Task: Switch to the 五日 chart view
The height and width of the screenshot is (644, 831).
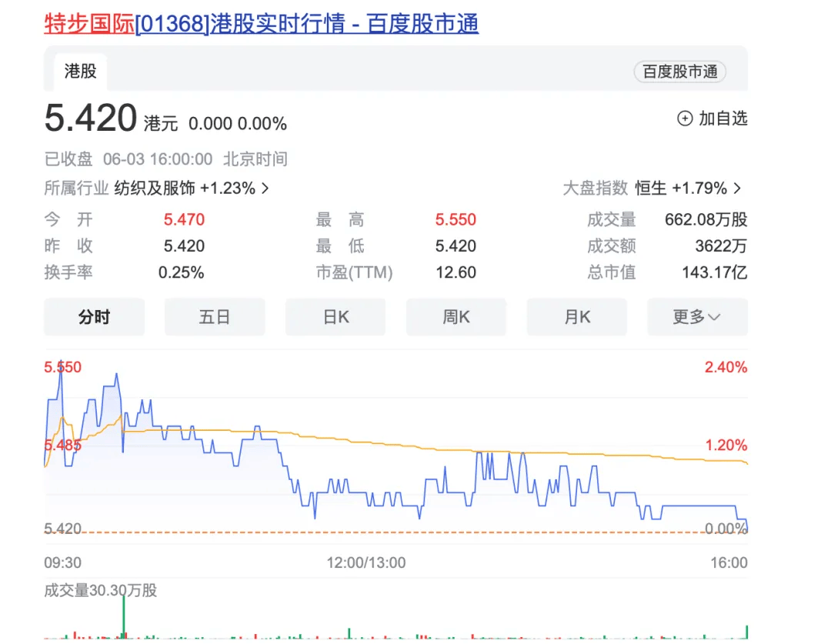Action: (215, 317)
